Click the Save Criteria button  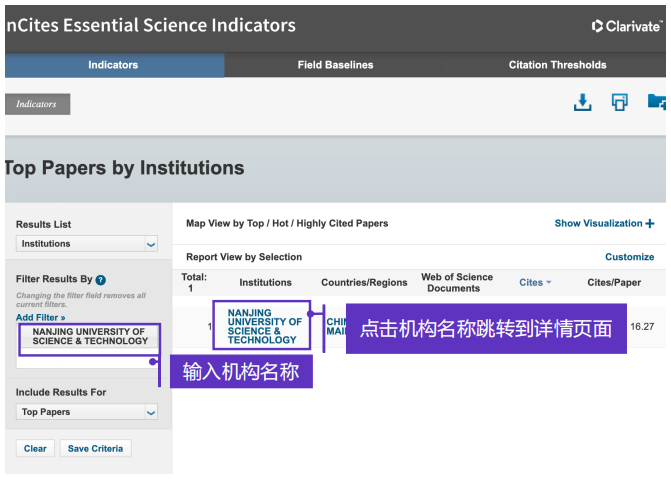pyautogui.click(x=95, y=448)
